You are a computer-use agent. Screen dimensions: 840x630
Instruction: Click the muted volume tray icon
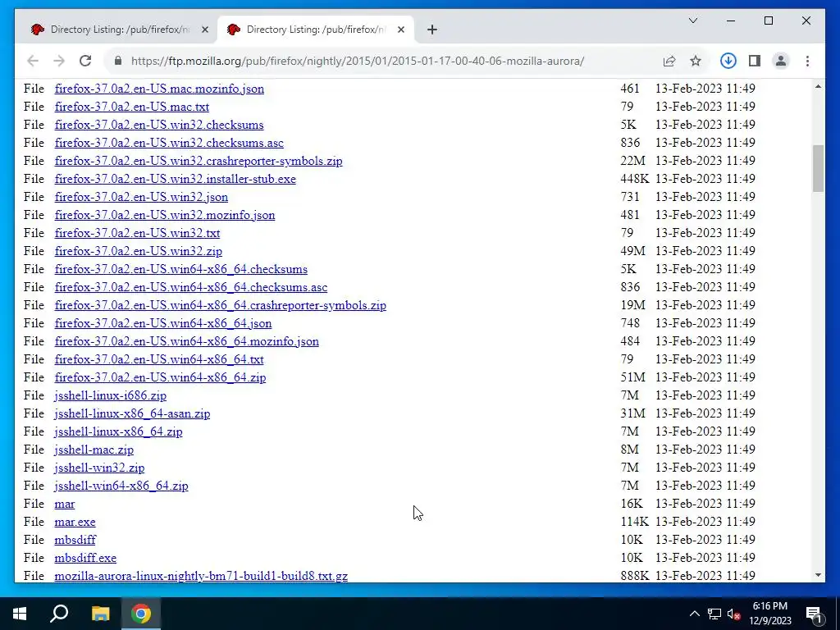tap(734, 614)
